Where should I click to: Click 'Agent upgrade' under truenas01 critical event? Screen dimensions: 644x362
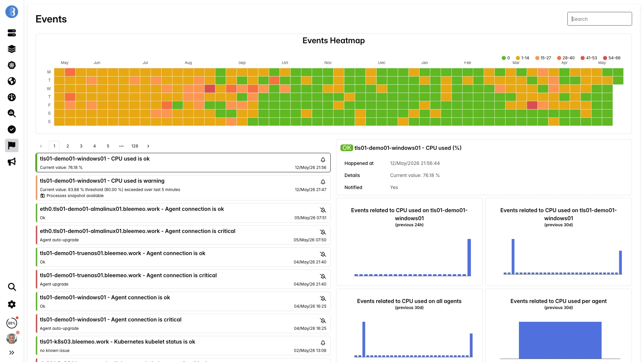click(x=54, y=284)
